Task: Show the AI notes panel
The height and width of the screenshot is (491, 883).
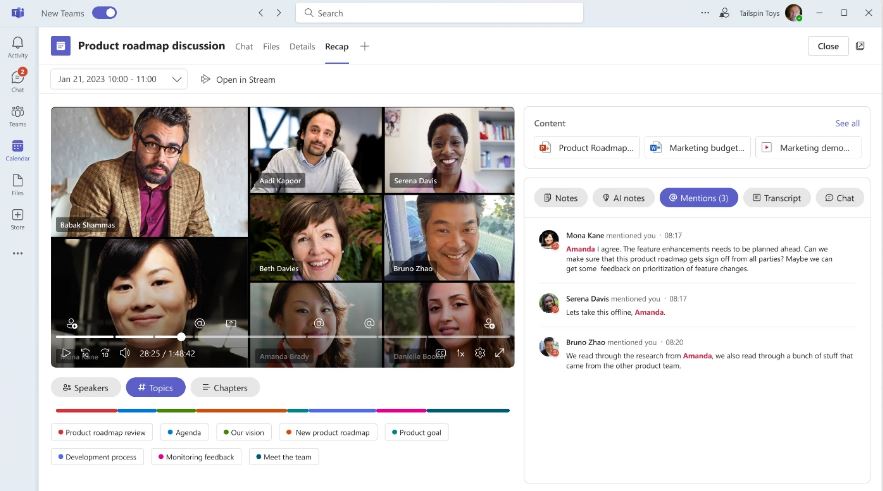Action: tap(623, 198)
